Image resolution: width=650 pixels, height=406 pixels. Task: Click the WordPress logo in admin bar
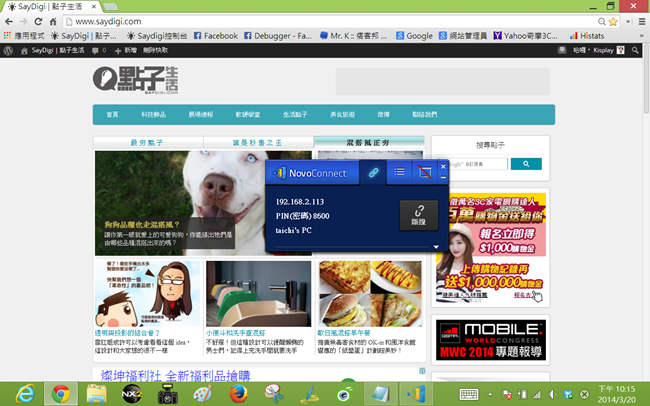(x=8, y=51)
